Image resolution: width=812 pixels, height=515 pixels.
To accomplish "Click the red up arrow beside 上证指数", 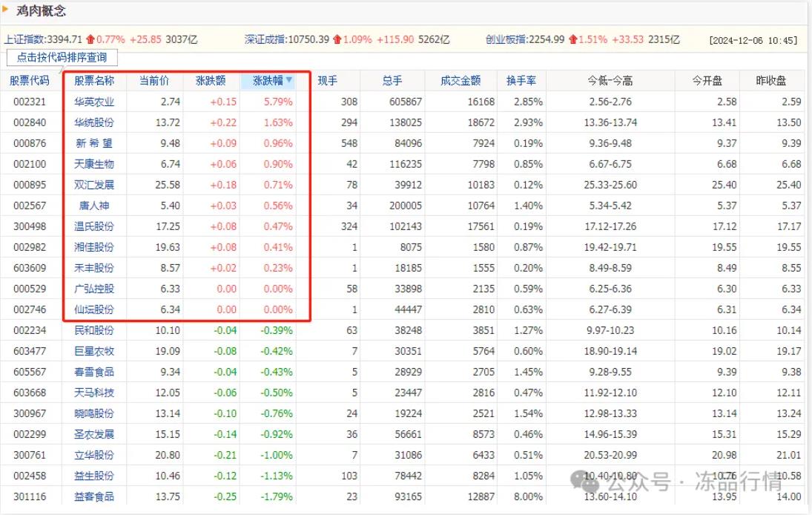I will coord(90,39).
